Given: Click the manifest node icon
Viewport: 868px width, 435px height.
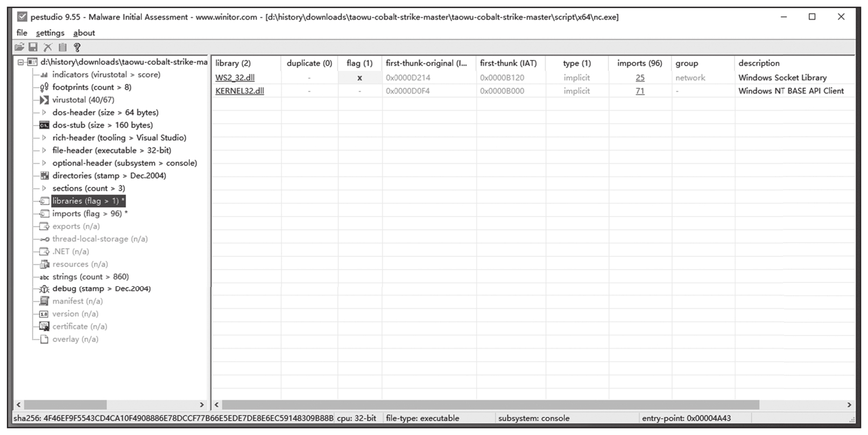Looking at the screenshot, I should 44,301.
